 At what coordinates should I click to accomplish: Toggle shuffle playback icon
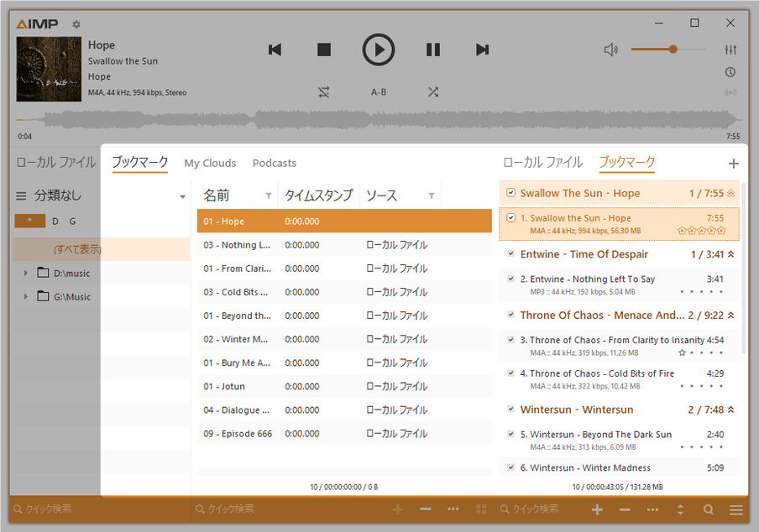click(x=432, y=92)
